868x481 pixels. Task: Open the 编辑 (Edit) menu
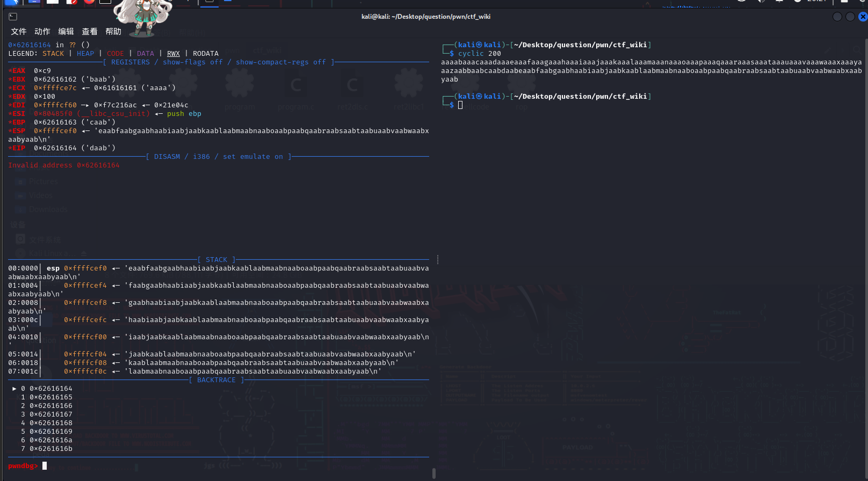(x=66, y=32)
